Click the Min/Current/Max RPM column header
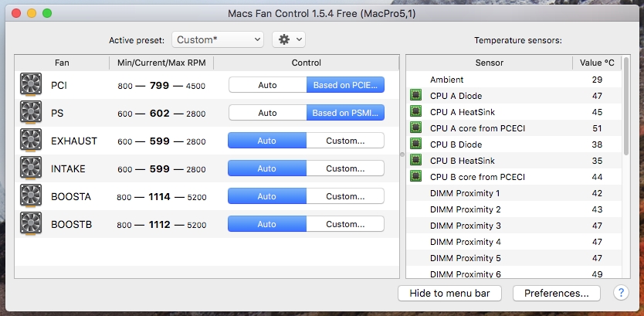Viewport: 644px width, 316px height. (x=161, y=63)
